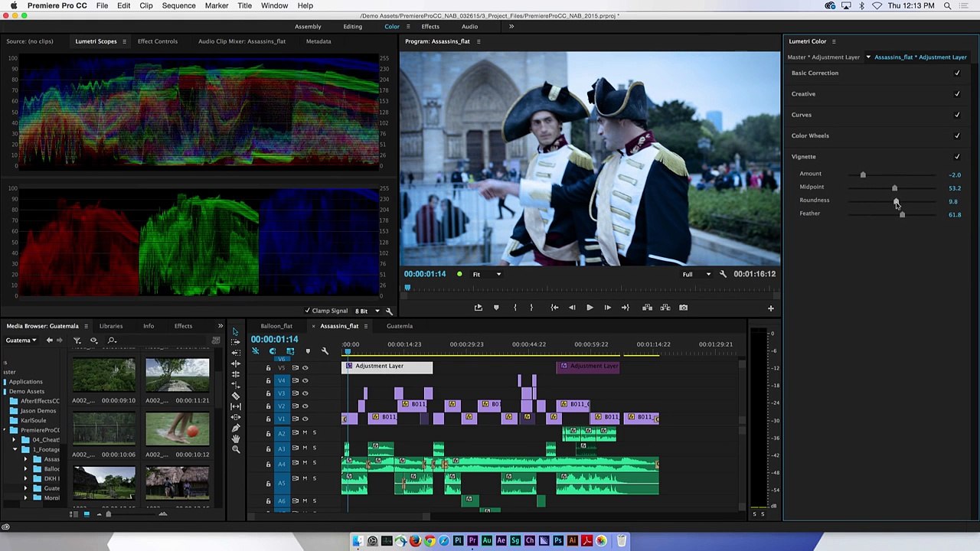Adjust the Vignette Amount slider
The image size is (980, 551).
pos(863,174)
